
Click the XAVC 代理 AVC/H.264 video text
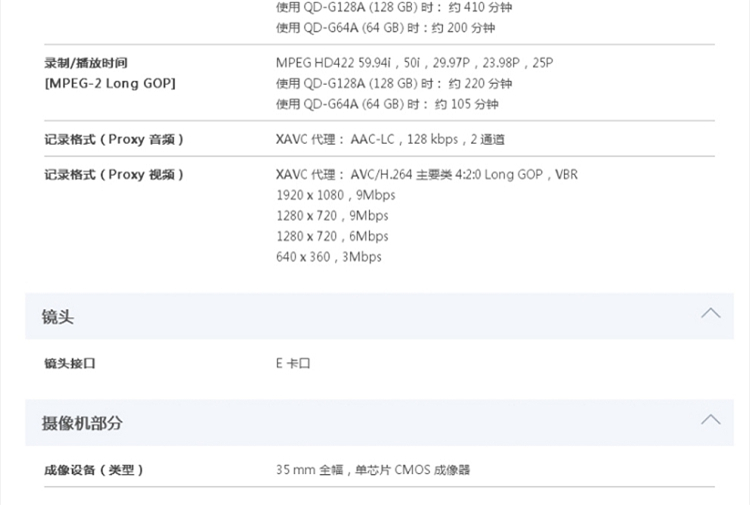pos(427,175)
